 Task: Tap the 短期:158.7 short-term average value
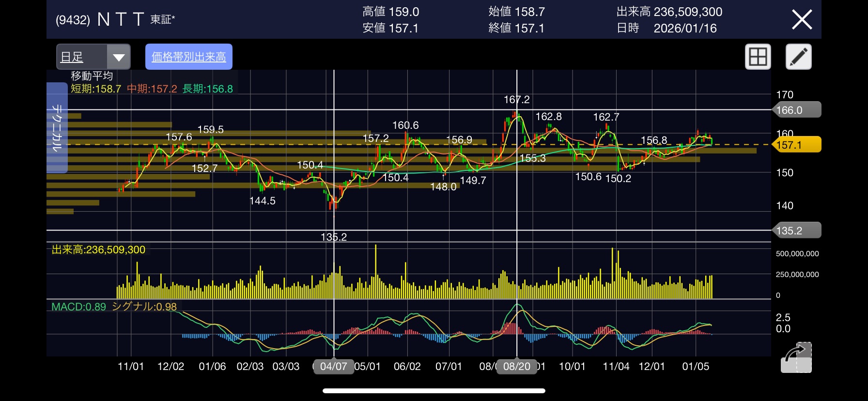click(x=96, y=89)
